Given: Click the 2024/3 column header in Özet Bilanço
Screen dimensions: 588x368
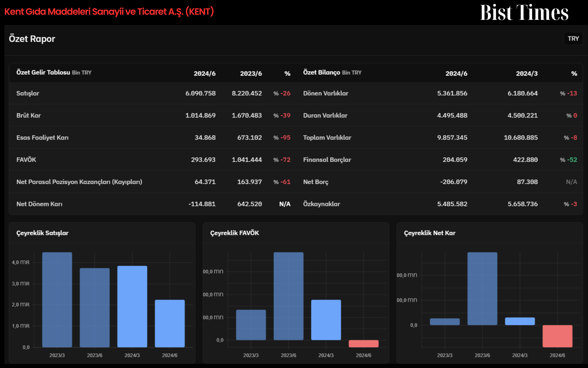Looking at the screenshot, I should click(527, 74).
